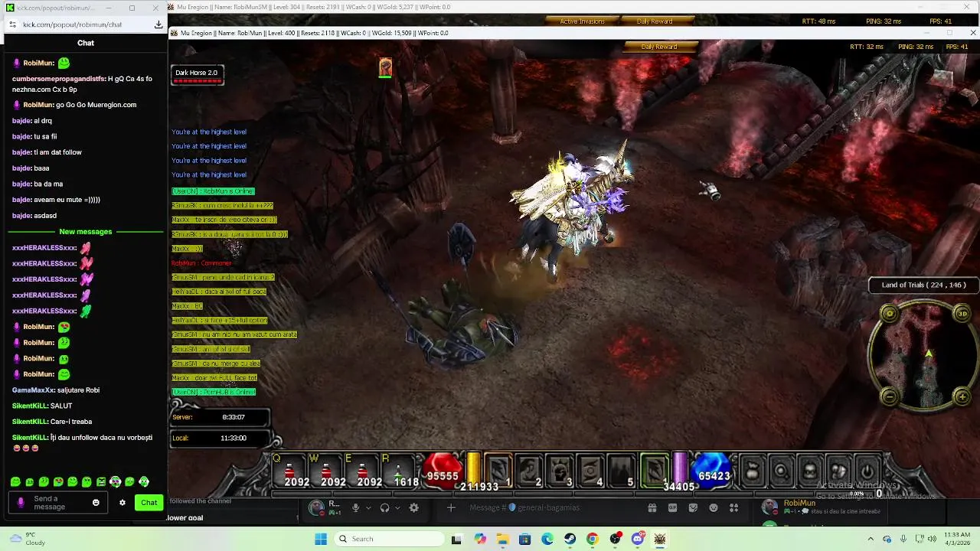The image size is (980, 551).
Task: Click the red health orb
Action: tap(443, 470)
